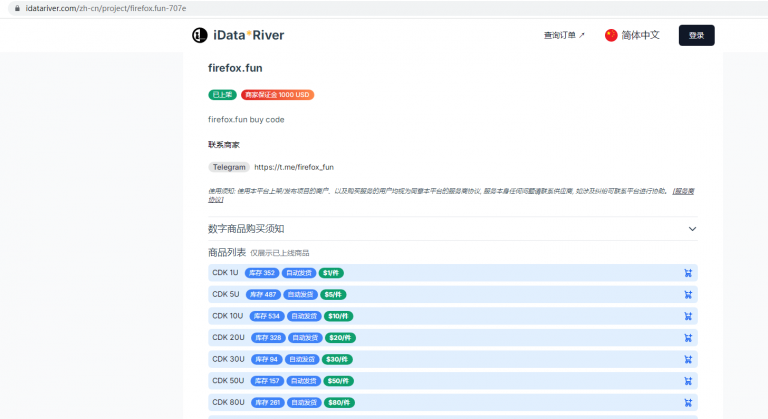The width and height of the screenshot is (768, 419).
Task: Click the $1/件 price badge
Action: point(331,273)
